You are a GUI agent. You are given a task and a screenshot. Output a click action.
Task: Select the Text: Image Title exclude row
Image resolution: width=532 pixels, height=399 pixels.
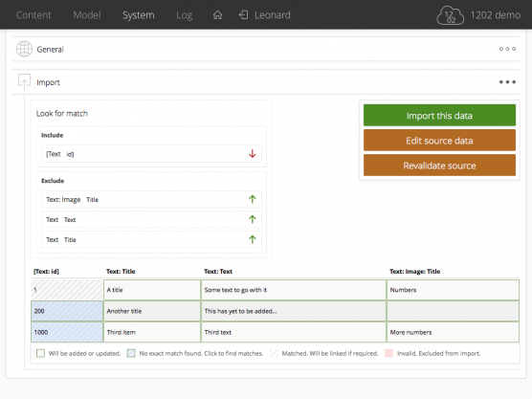(x=151, y=199)
